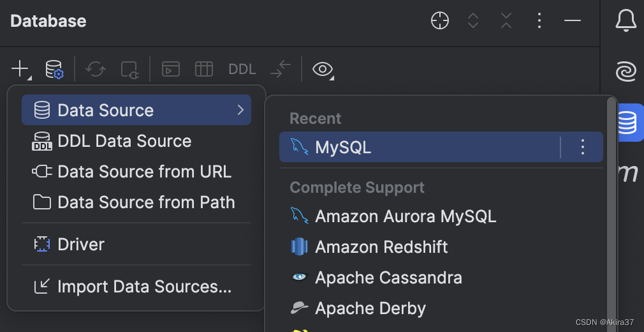This screenshot has height=332, width=644.
Task: Choose Data Source from URL
Action: (136, 172)
